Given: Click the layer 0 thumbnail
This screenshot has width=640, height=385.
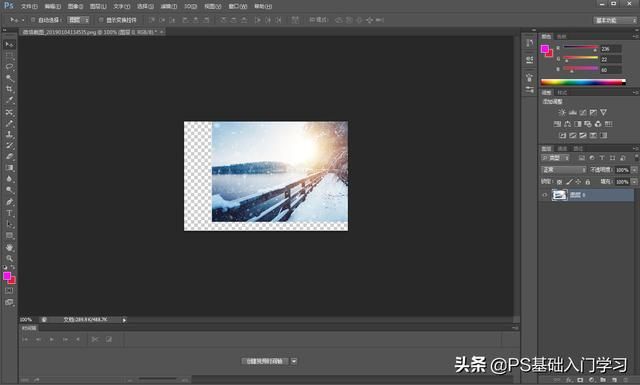Looking at the screenshot, I should (x=559, y=195).
